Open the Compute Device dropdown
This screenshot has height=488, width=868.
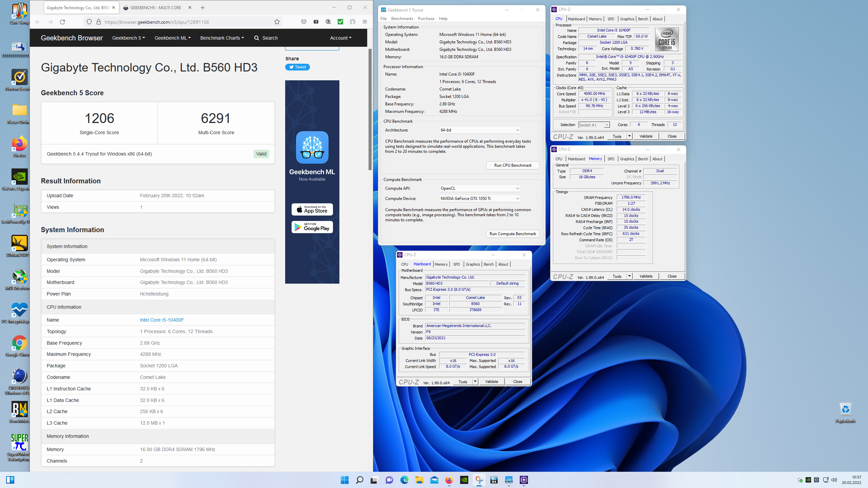[x=479, y=199]
